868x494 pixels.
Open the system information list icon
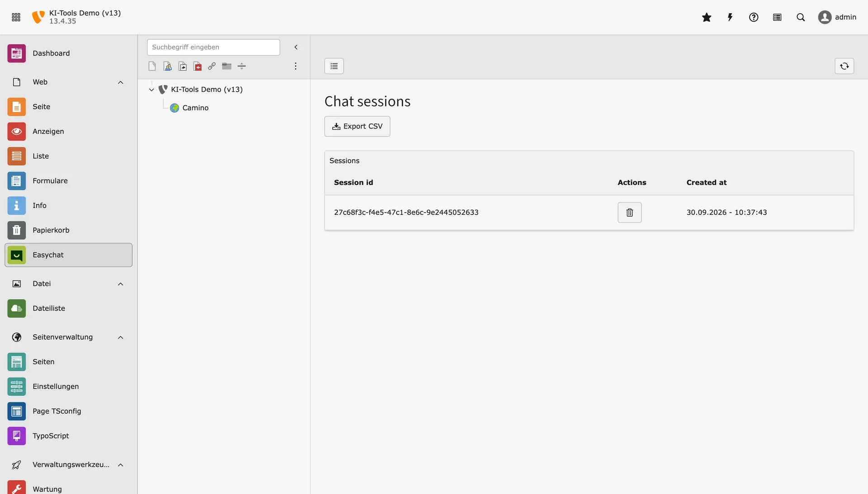click(777, 17)
